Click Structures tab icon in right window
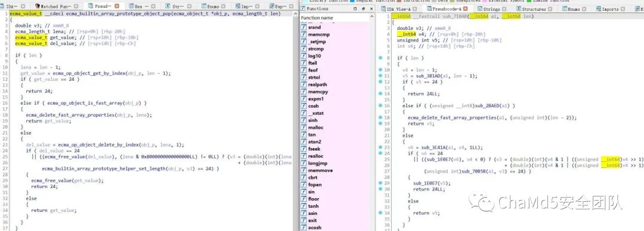Image resolution: width=644 pixels, height=231 pixels. tap(519, 8)
